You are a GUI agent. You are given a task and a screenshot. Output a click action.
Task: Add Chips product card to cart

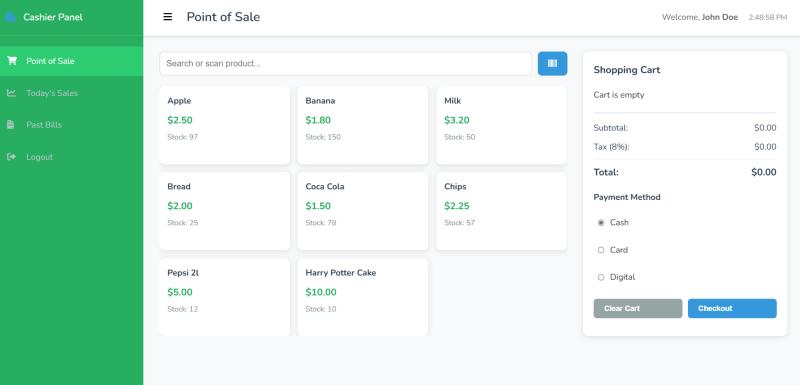(x=502, y=211)
